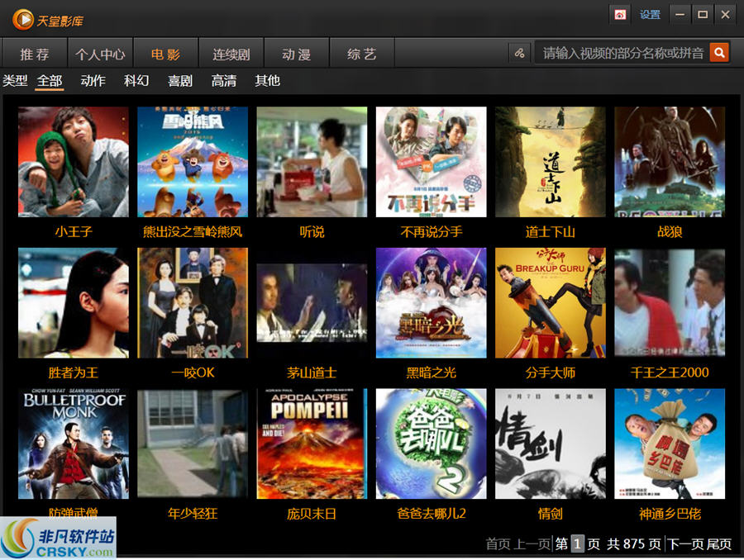744x560 pixels.
Task: Click the 爸爸去哪儿2 title text
Action: point(432,514)
